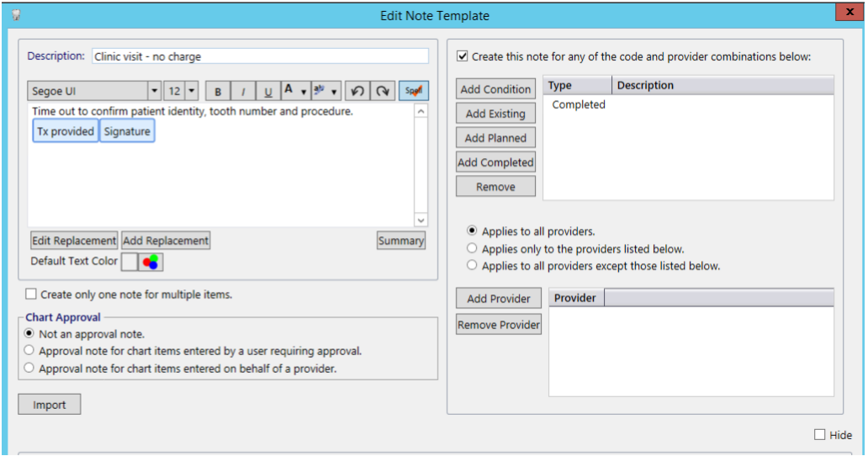Select approval note on behalf of provider
This screenshot has height=456, width=868.
(29, 368)
